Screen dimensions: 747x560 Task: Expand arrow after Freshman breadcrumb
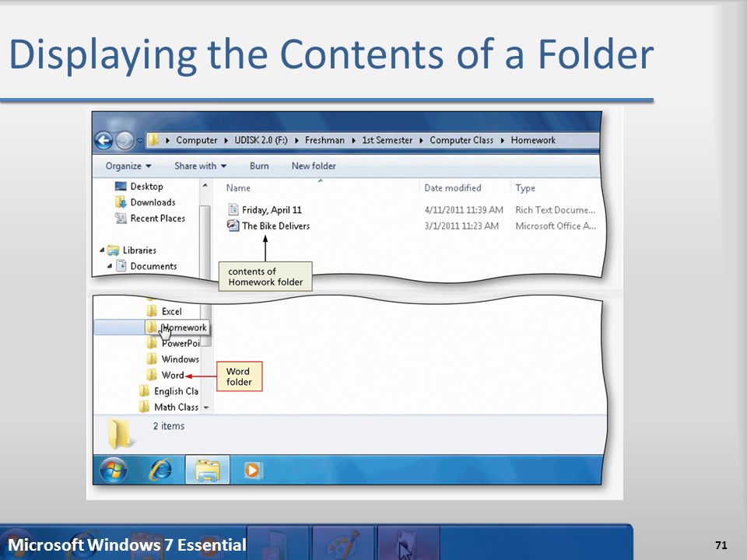point(353,141)
